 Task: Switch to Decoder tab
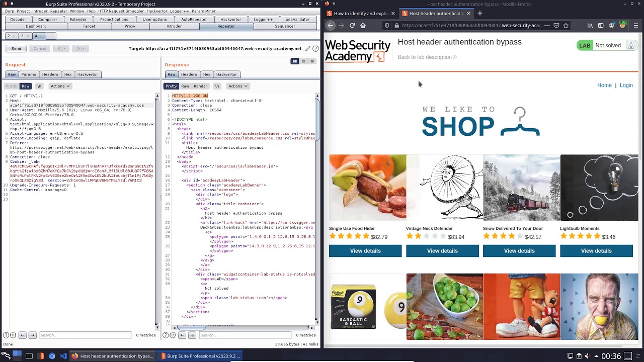point(18,20)
